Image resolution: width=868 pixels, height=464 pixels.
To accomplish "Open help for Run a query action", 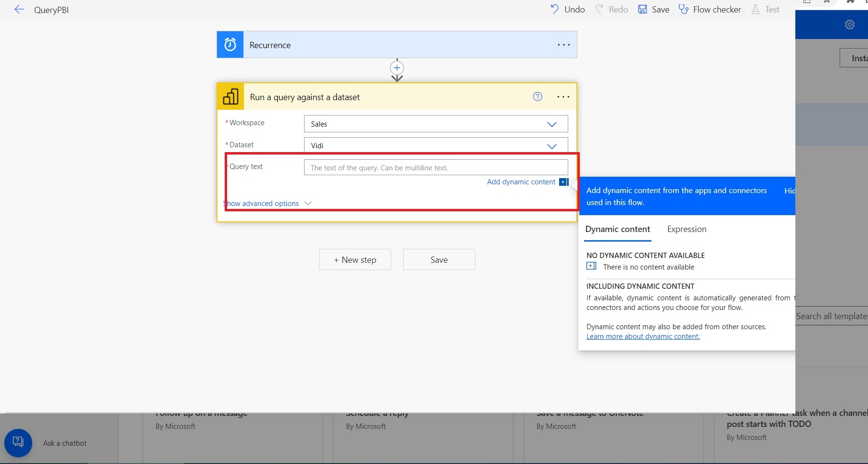I will click(x=537, y=97).
